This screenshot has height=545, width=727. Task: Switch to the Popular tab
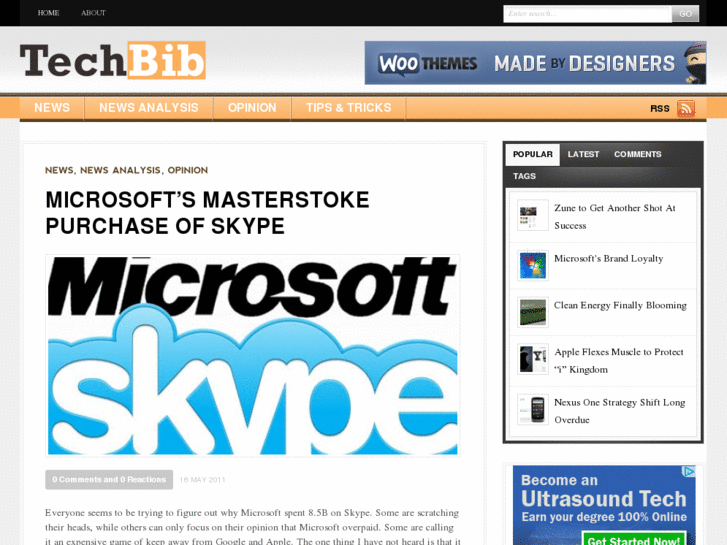point(533,154)
